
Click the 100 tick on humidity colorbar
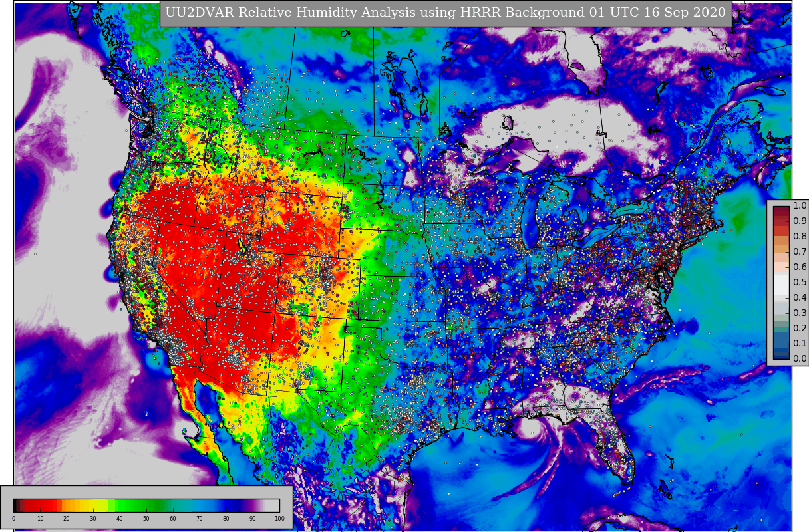(279, 519)
